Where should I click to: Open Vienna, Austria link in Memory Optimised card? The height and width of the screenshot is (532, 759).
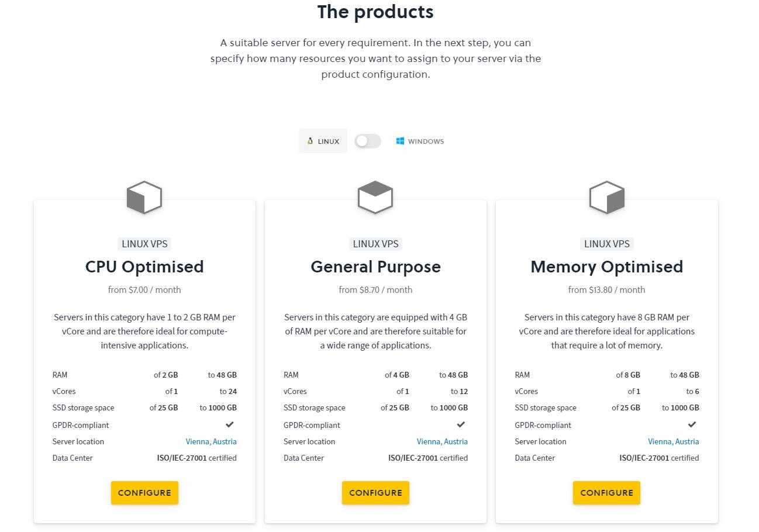(x=673, y=441)
